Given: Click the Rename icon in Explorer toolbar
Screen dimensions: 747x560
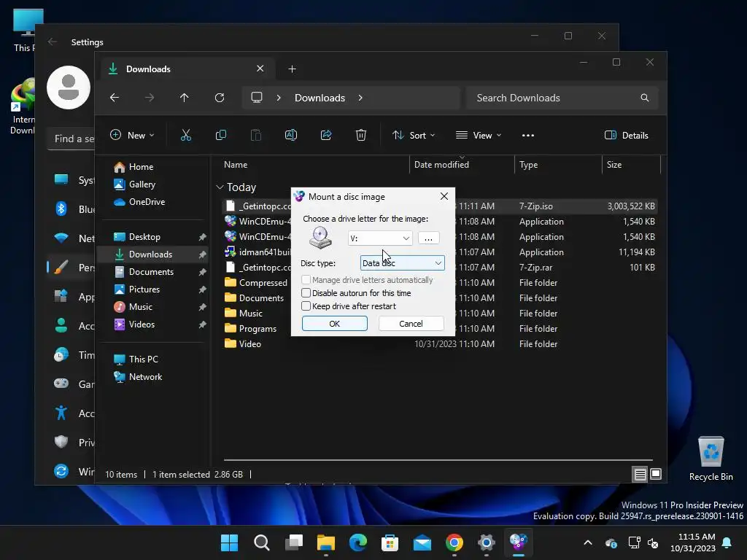Looking at the screenshot, I should (291, 135).
